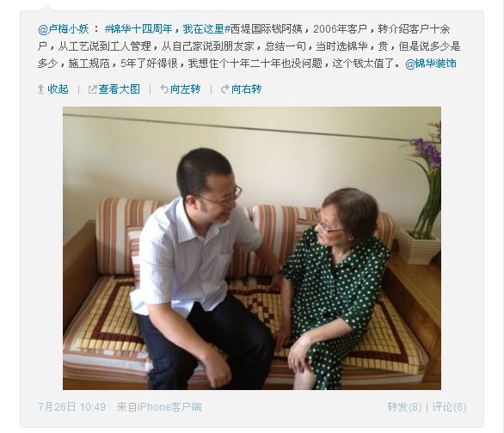Click the 7月26日 10:49 timestamp
The image size is (504, 433).
[x=71, y=407]
